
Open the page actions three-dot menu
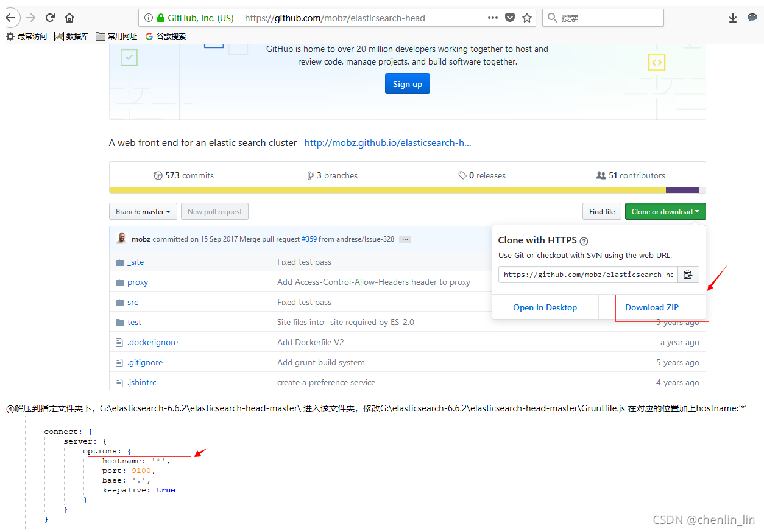coord(493,18)
